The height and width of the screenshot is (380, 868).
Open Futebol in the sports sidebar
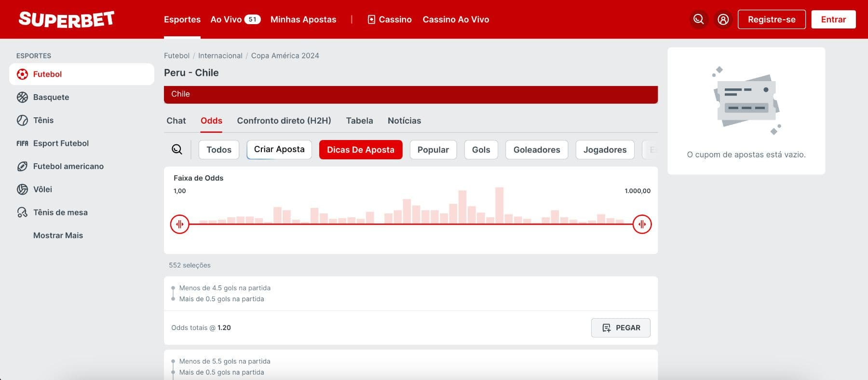pyautogui.click(x=81, y=74)
